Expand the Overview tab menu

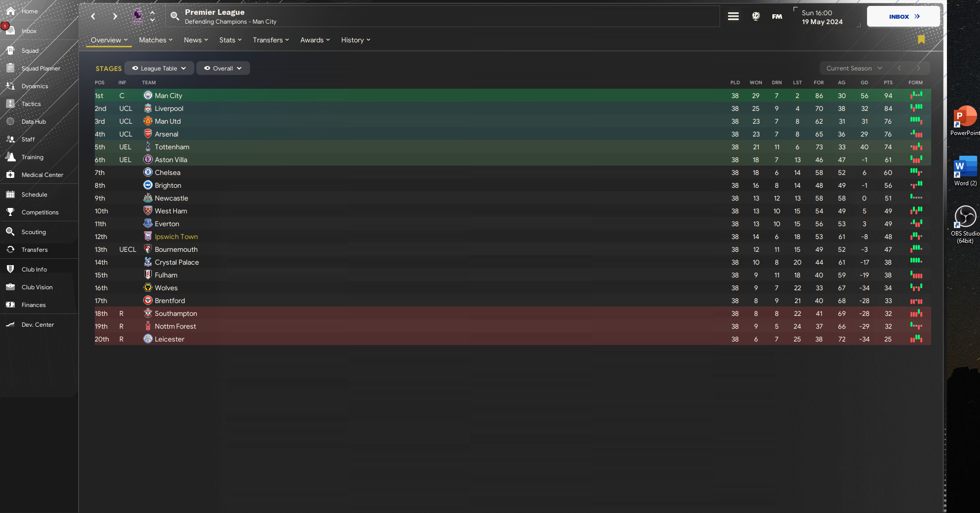pyautogui.click(x=109, y=40)
